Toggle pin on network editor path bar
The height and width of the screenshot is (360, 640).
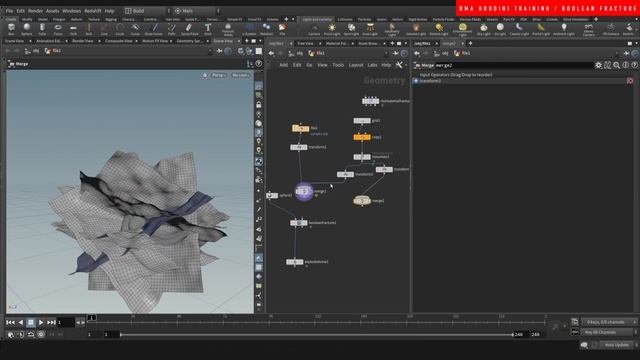point(395,53)
